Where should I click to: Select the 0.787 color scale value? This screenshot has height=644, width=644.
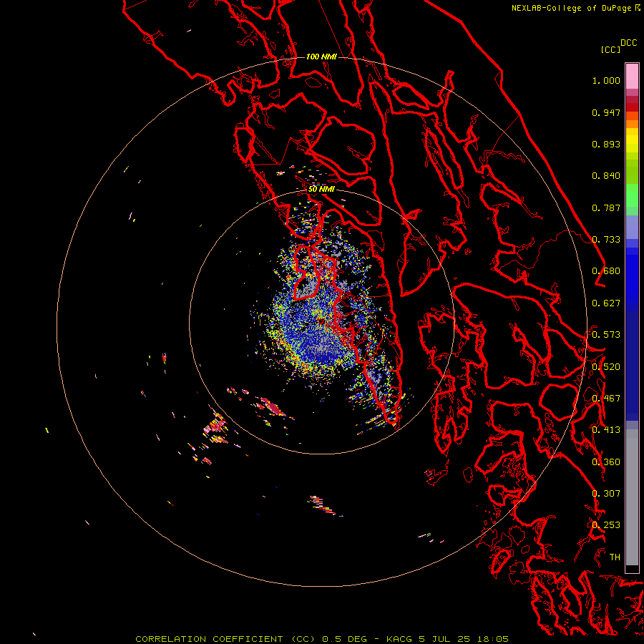click(606, 208)
